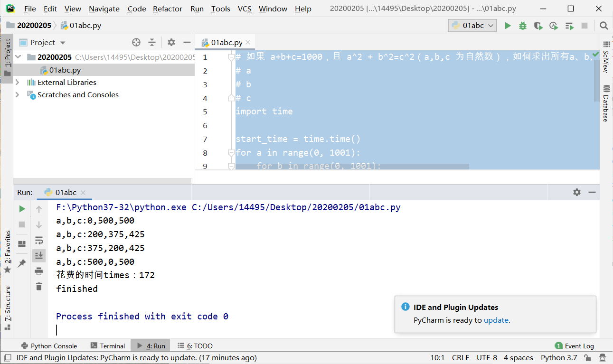The width and height of the screenshot is (613, 364).
Task: Open the Python Console tool window
Action: (49, 346)
